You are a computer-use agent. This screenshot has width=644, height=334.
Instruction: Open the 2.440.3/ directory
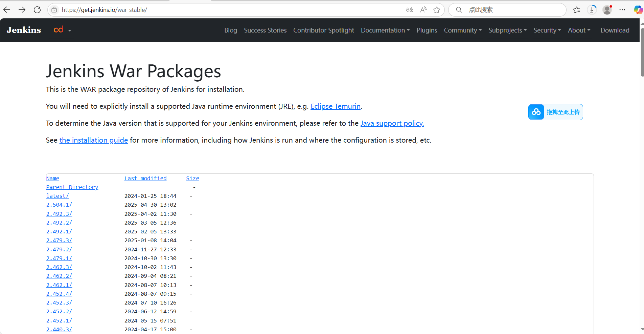pos(59,329)
